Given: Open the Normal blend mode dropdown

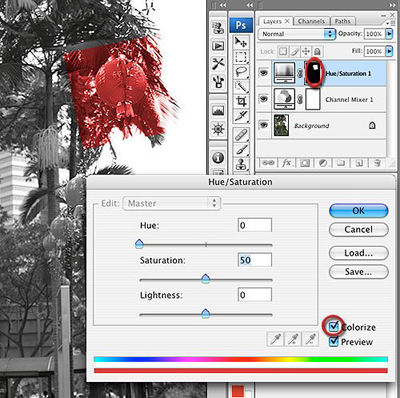Looking at the screenshot, I should tap(297, 34).
